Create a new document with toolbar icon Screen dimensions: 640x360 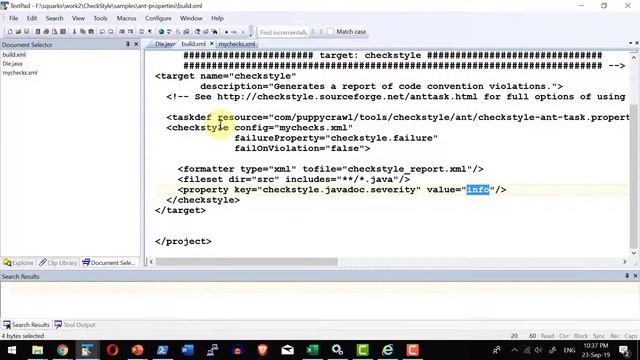[x=10, y=31]
